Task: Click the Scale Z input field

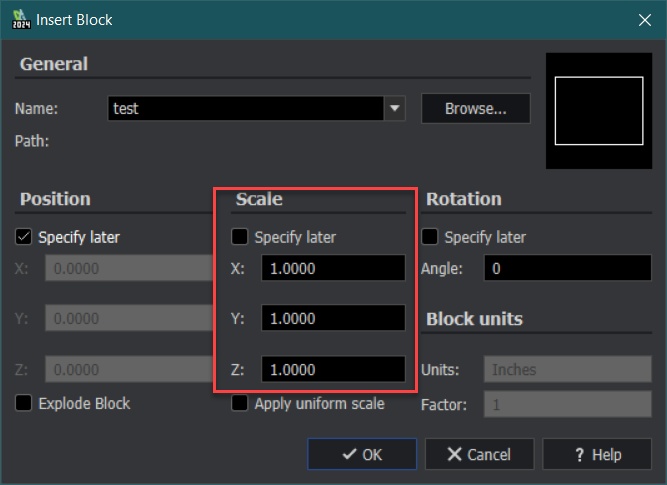Action: tap(333, 369)
